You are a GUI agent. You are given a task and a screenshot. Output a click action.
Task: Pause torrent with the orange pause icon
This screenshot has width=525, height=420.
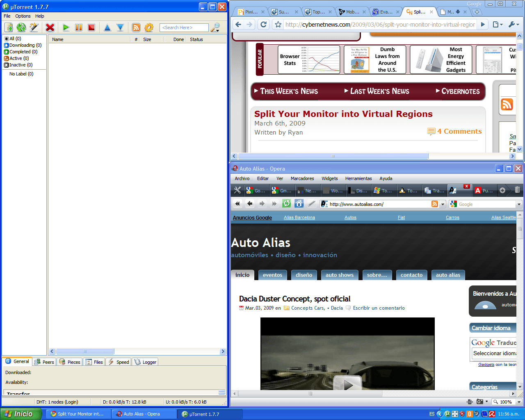79,27
